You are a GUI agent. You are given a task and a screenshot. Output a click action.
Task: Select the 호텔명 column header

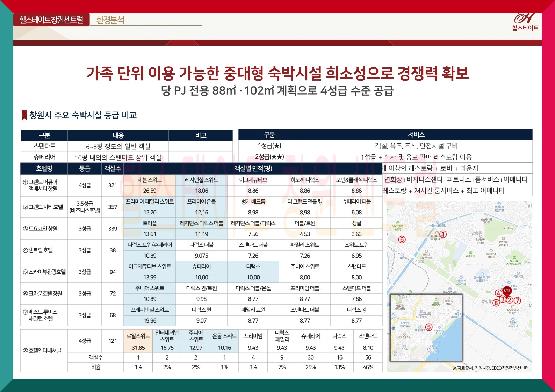[44, 169]
